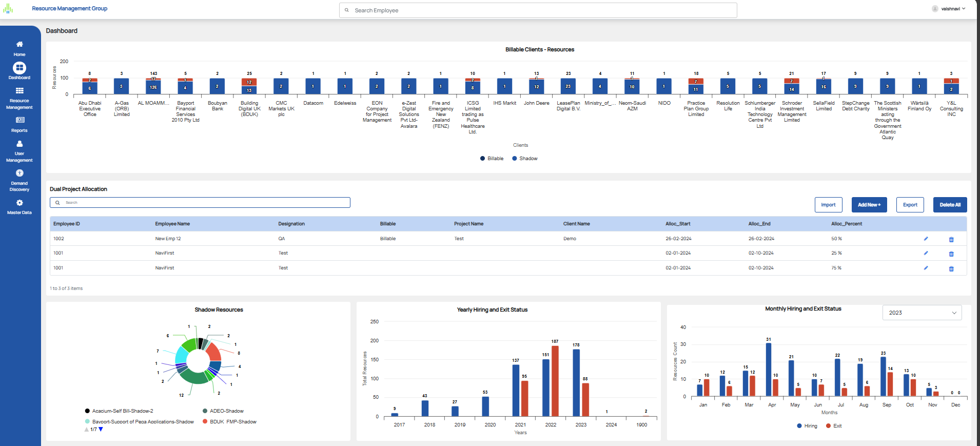Open the 2023 year dropdown
This screenshot has height=446, width=980.
(922, 313)
